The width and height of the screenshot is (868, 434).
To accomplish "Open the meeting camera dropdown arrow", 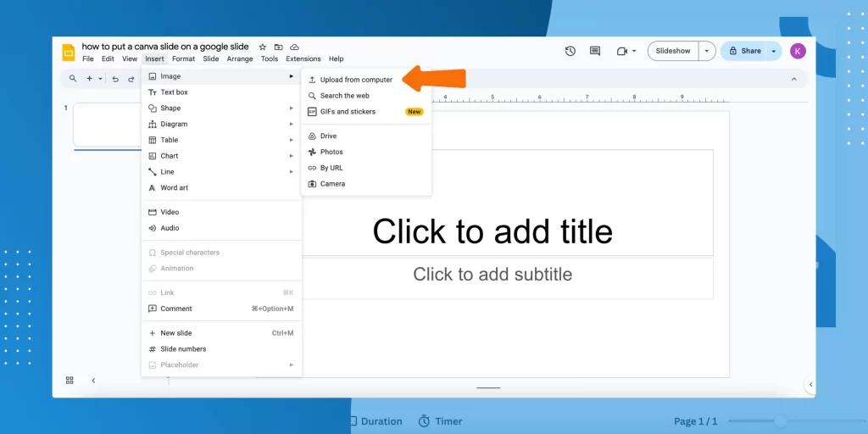I will tap(634, 51).
